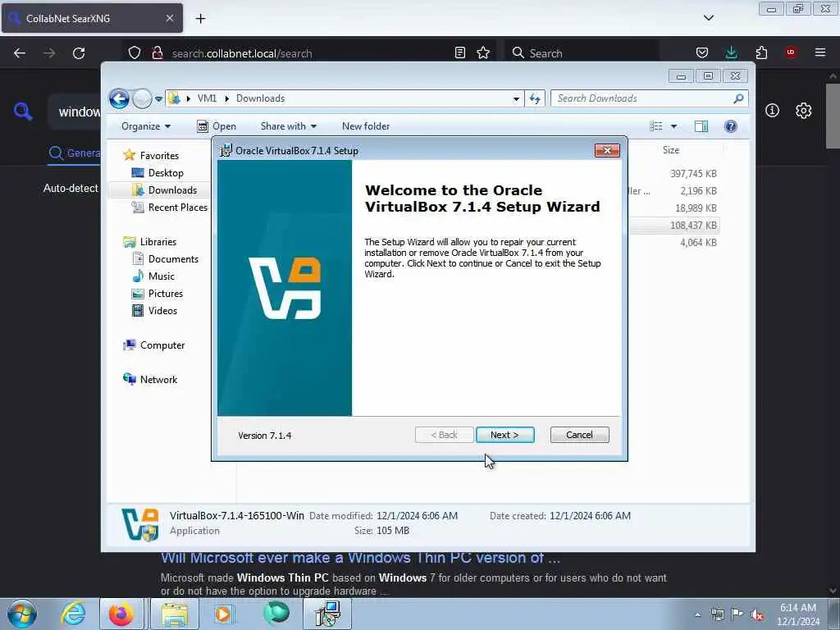Bookmark this page with the star icon
Screen dimensions: 840x630
click(483, 52)
